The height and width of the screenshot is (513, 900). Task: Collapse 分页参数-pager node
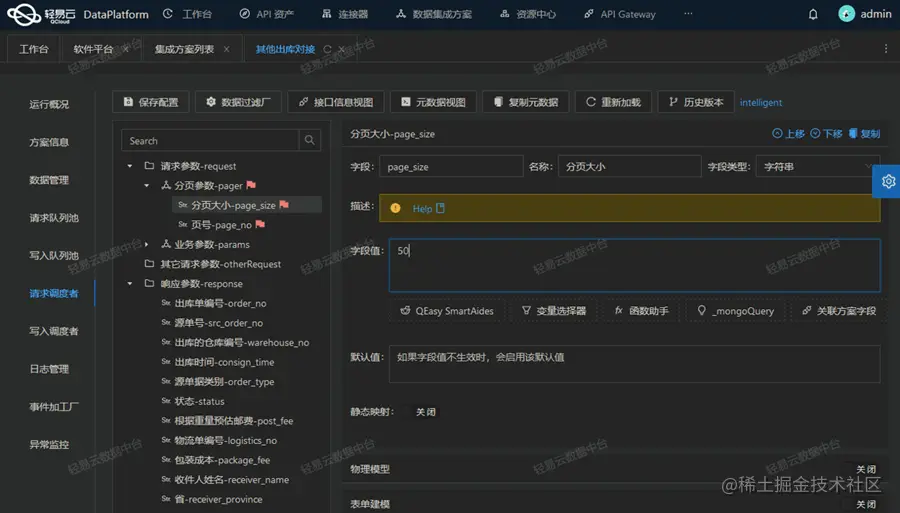(146, 185)
